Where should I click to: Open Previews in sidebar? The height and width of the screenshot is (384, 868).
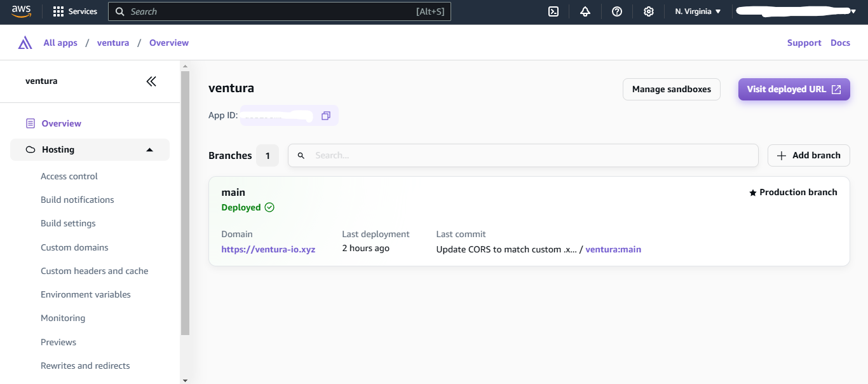[x=58, y=342]
